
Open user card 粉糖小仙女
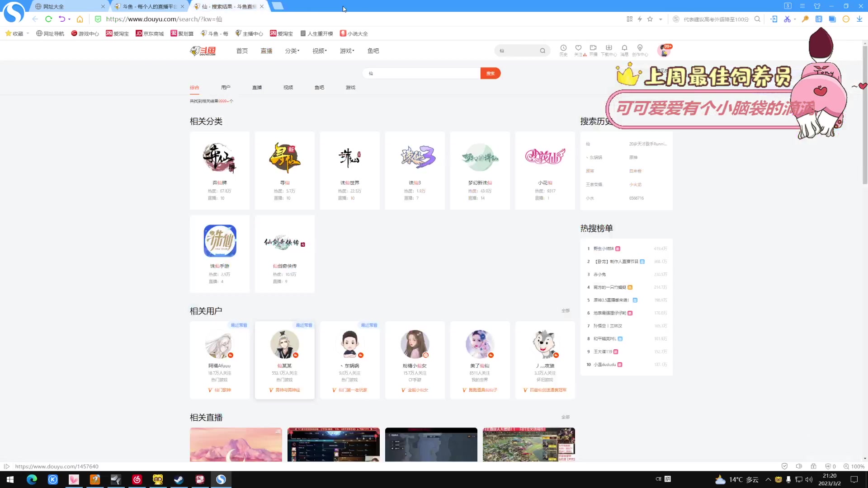[415, 360]
